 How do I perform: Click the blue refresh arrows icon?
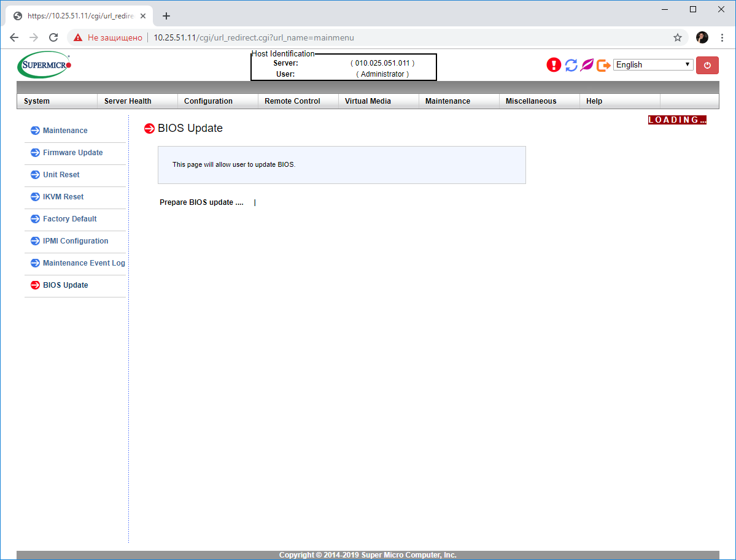[x=571, y=65]
